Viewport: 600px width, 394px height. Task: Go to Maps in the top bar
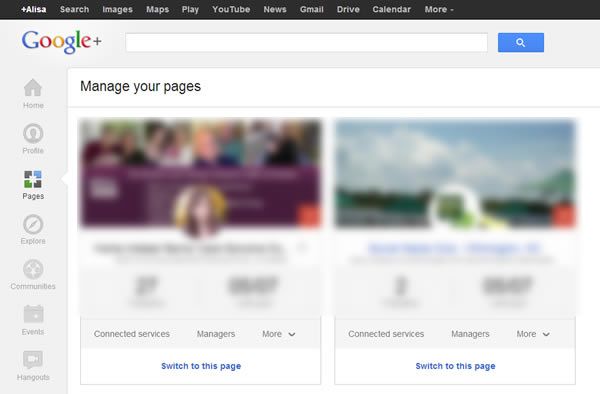157,10
